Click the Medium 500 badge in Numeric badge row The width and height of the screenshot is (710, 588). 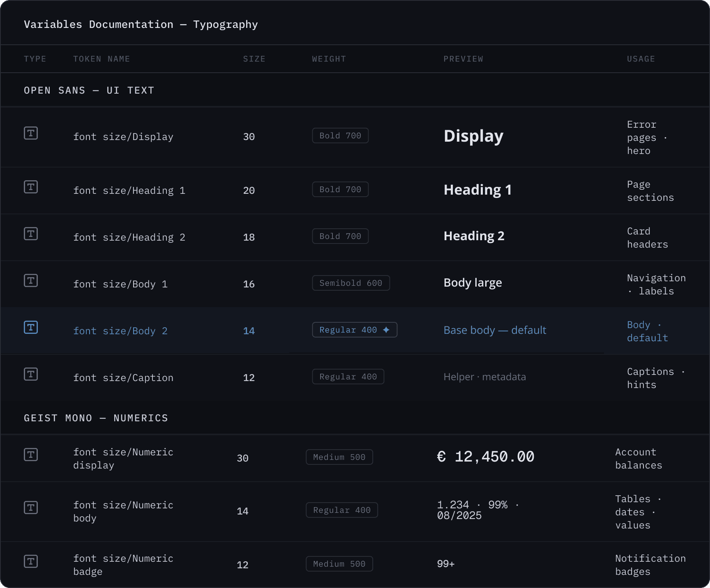click(339, 564)
